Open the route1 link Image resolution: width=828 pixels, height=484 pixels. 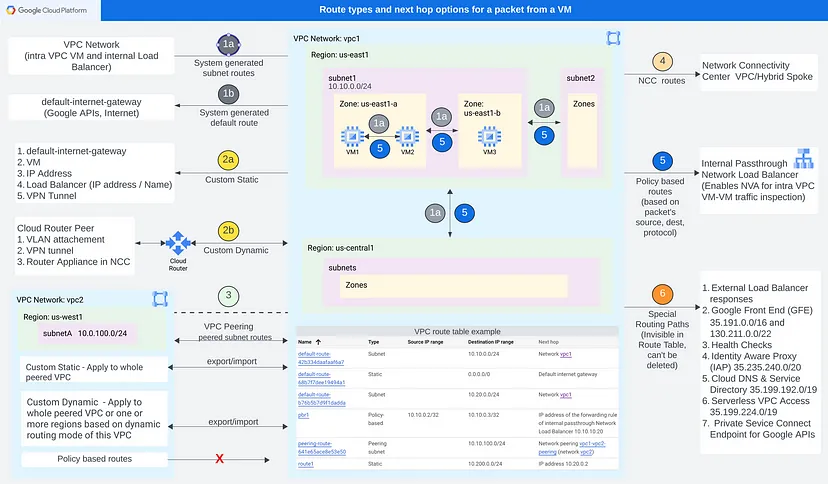(305, 464)
